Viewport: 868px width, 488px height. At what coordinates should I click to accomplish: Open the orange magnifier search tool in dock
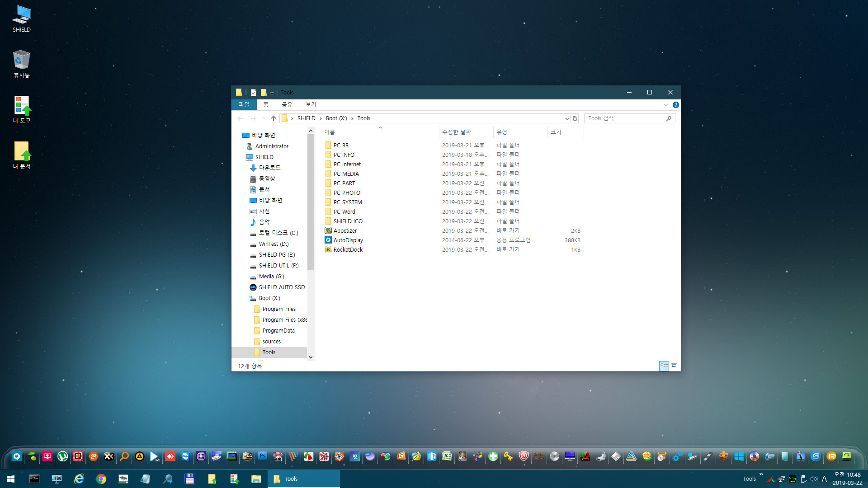pos(124,456)
